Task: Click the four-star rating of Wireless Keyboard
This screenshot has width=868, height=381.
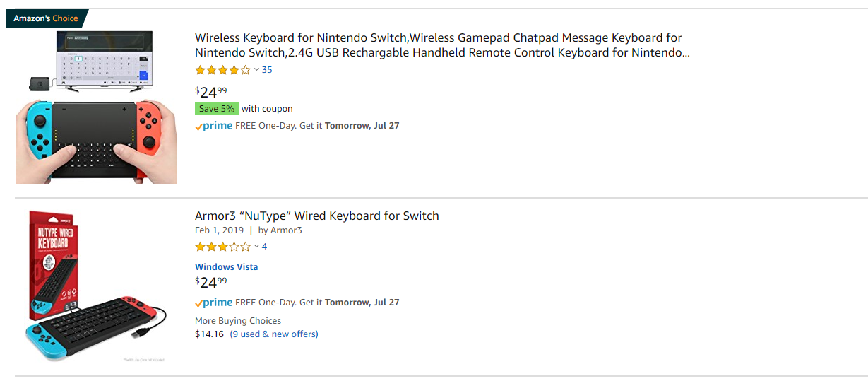Action: (222, 70)
